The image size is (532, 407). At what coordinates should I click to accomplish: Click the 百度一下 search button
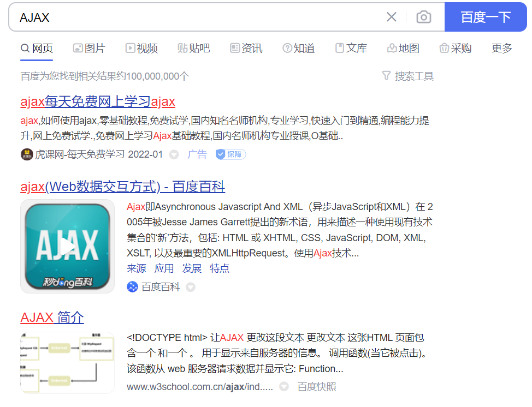[x=486, y=17]
